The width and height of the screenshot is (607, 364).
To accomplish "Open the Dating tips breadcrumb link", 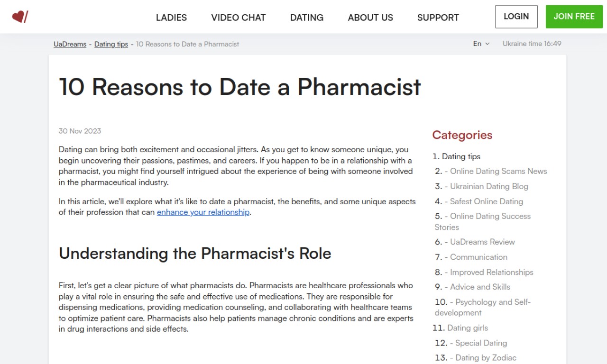I will point(111,44).
